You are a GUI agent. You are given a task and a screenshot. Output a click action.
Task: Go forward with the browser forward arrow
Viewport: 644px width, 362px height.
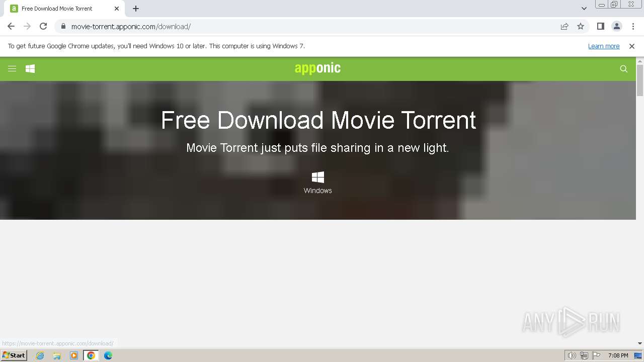click(27, 26)
